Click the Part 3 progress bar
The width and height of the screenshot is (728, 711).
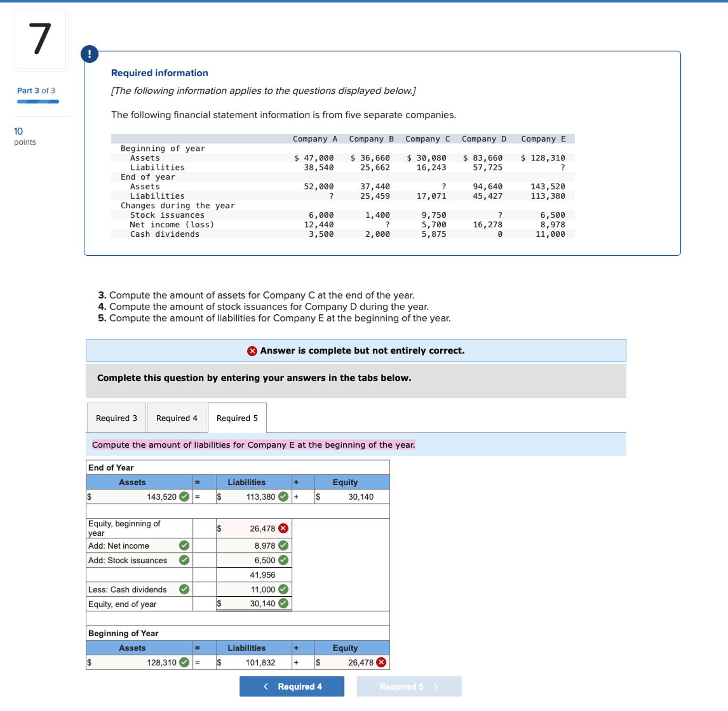pyautogui.click(x=38, y=101)
